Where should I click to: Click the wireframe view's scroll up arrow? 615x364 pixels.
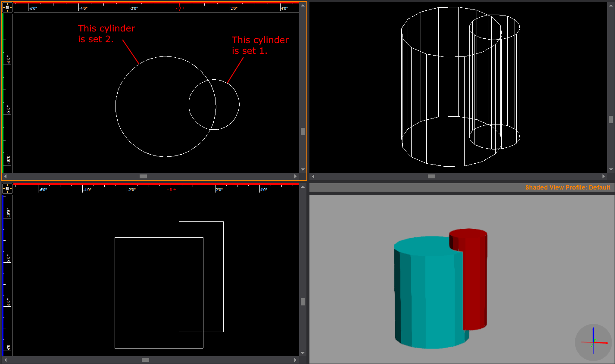pos(611,6)
